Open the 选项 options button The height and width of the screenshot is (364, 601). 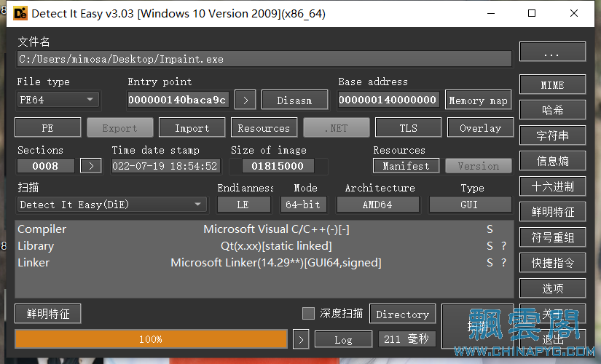(x=552, y=288)
